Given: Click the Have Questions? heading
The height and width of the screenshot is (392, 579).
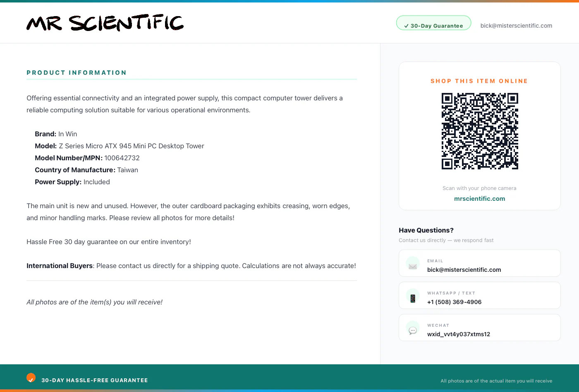Looking at the screenshot, I should [426, 230].
